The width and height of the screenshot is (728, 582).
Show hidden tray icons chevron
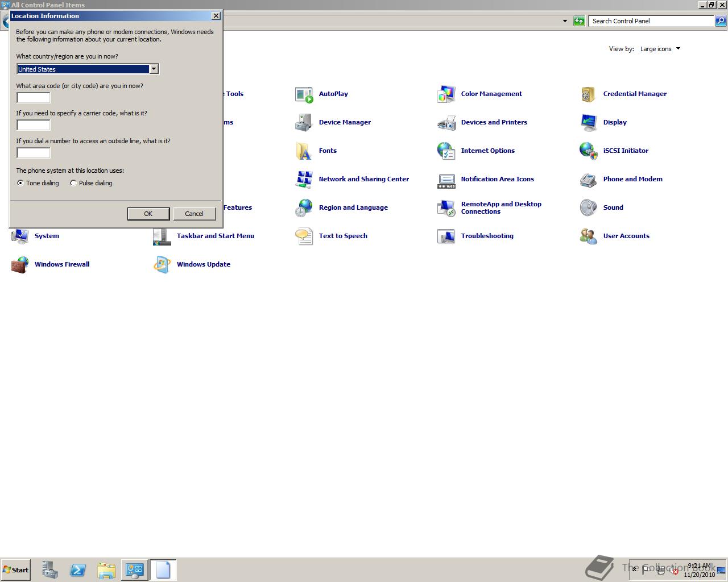[635, 569]
